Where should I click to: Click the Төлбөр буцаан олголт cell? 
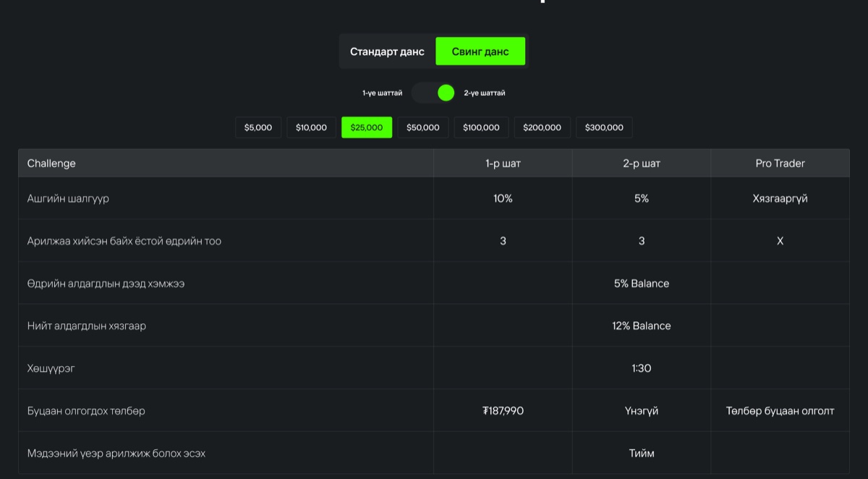(x=780, y=411)
